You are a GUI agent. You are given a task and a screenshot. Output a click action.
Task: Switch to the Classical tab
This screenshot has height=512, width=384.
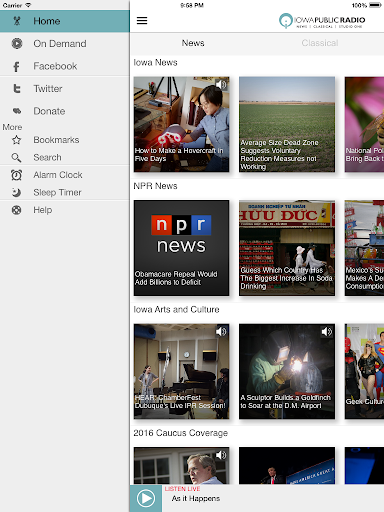tap(320, 43)
